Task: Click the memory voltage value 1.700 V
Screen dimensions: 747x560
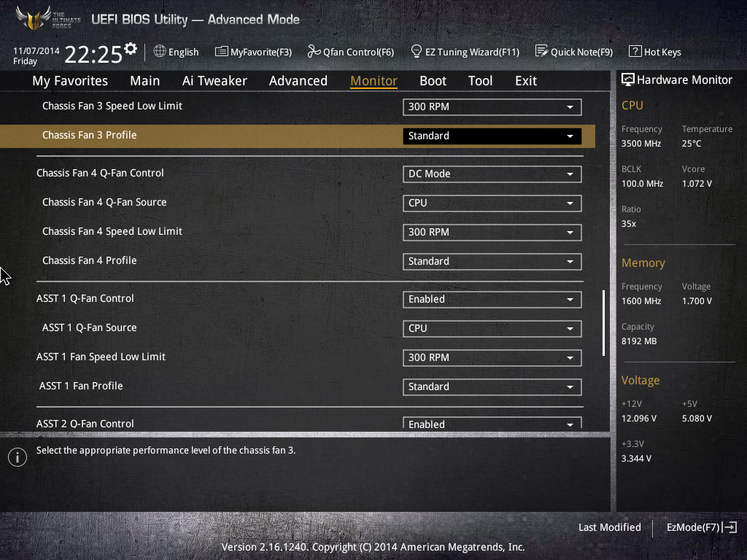Action: point(697,301)
